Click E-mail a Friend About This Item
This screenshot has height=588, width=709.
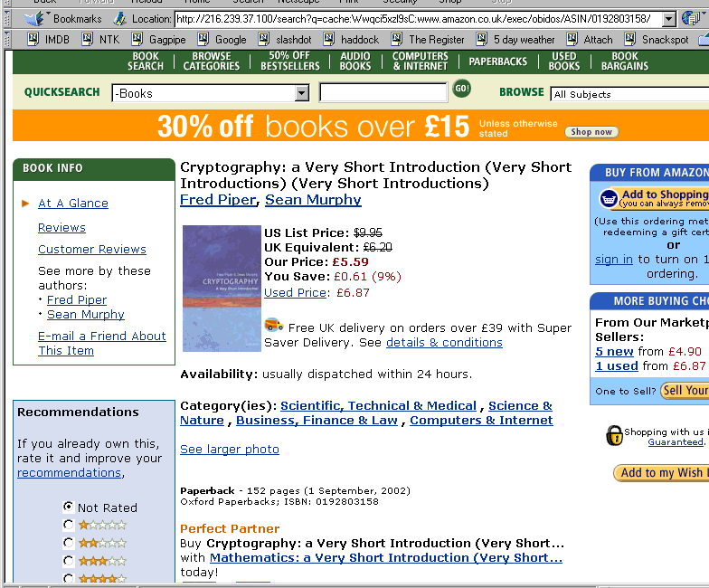tap(101, 344)
